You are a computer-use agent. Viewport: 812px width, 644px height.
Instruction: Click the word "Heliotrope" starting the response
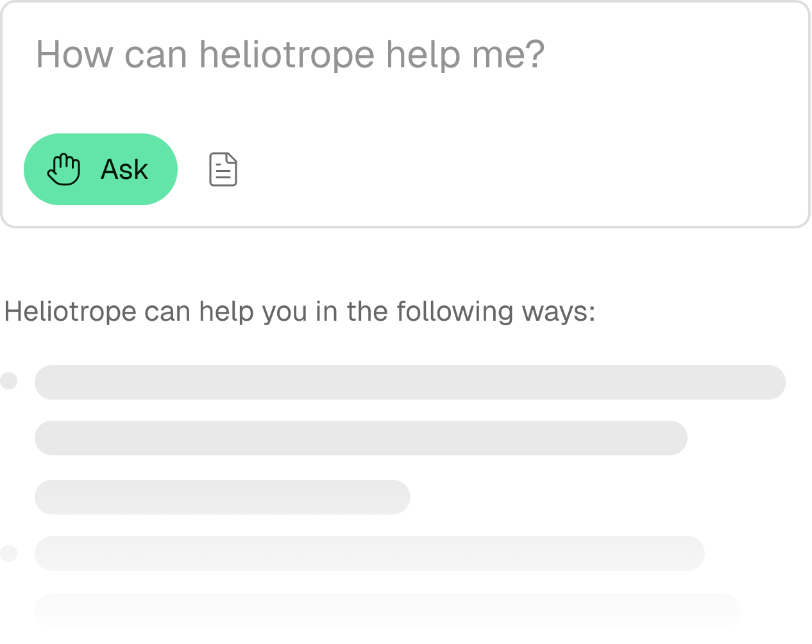[71, 312]
